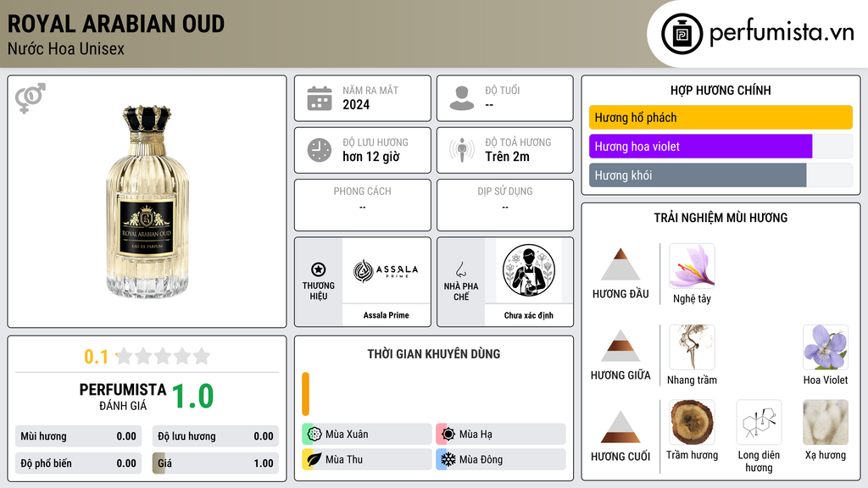Click the Thời gian khuyên dùng heading

point(434,354)
